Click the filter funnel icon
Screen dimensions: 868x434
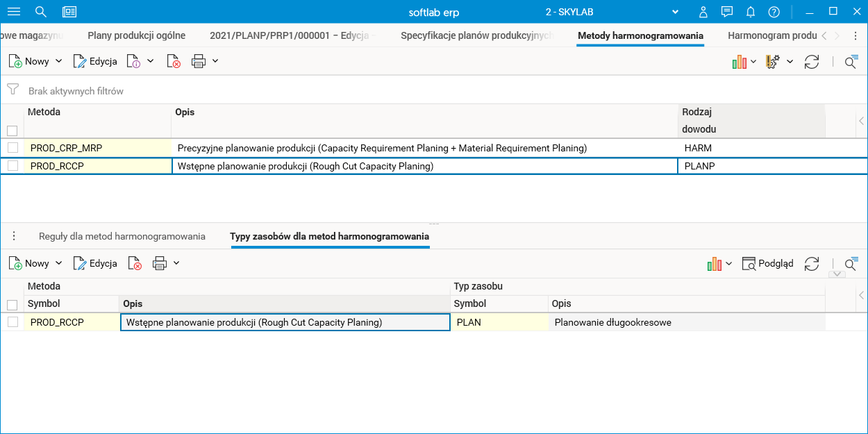pyautogui.click(x=12, y=90)
